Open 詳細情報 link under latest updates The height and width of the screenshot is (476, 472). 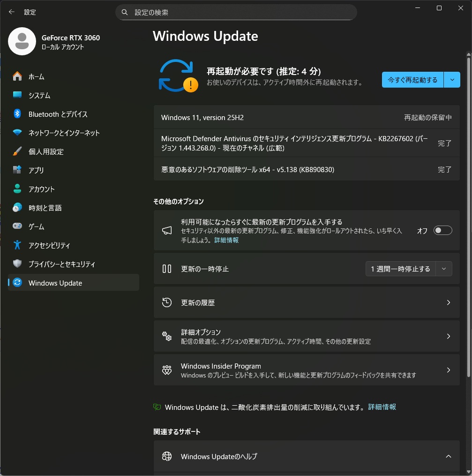226,240
